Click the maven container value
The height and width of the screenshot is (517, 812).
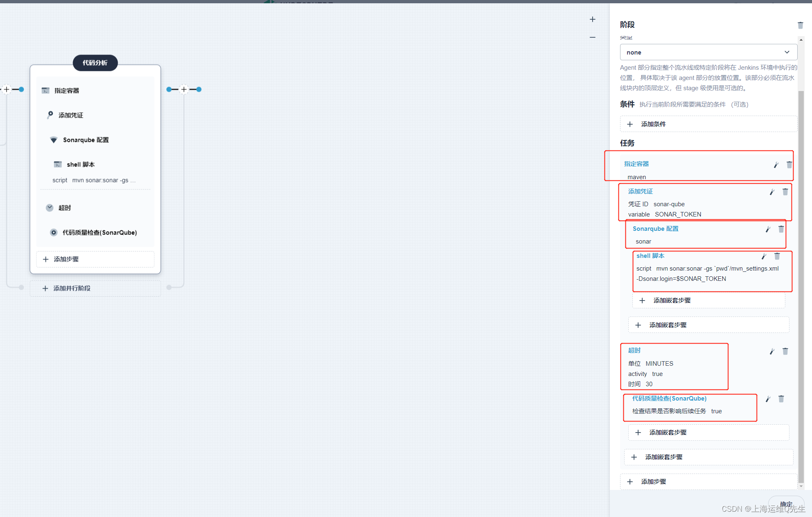click(x=636, y=177)
